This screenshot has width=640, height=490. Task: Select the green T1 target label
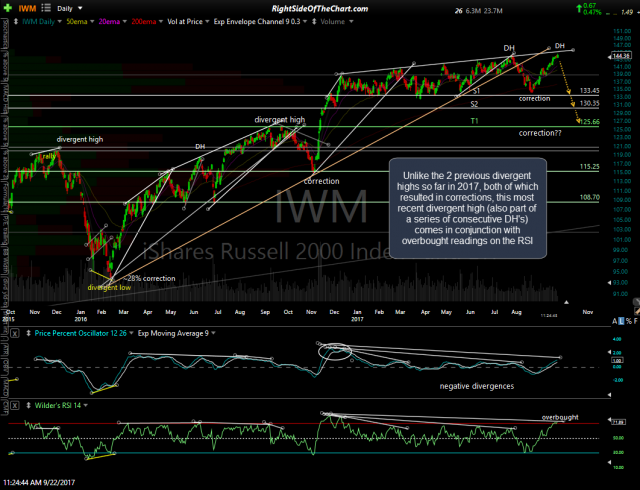pyautogui.click(x=474, y=121)
